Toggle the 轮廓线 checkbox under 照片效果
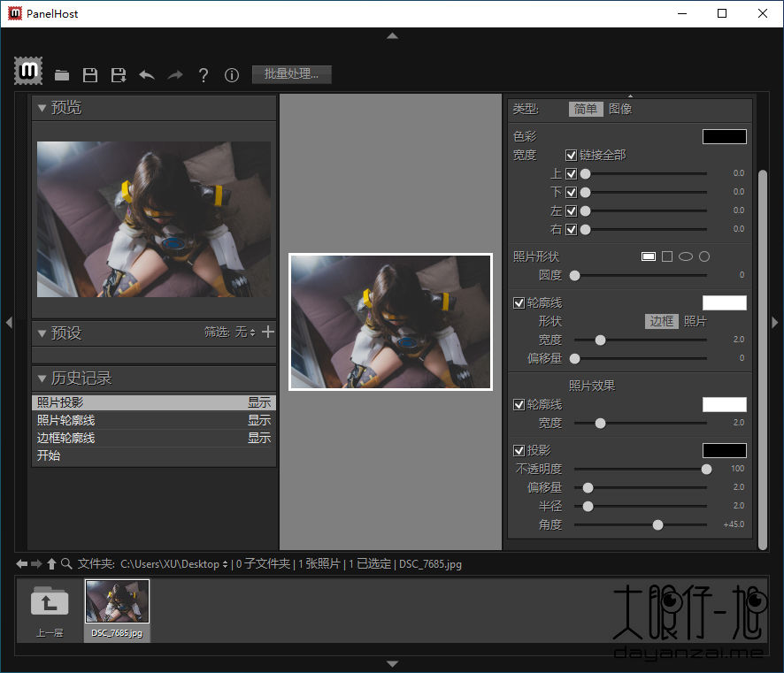Viewport: 784px width, 673px height. pos(519,405)
